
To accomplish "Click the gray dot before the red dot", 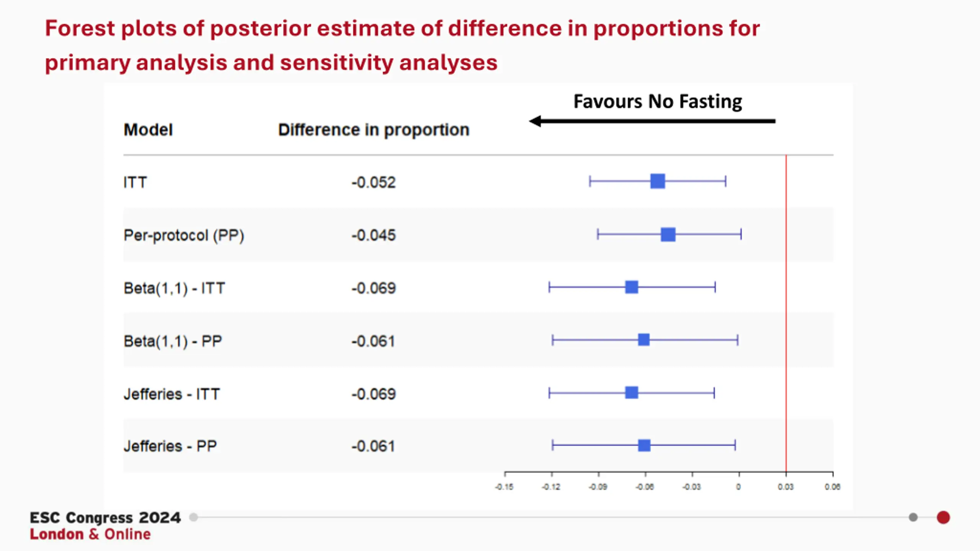I will pyautogui.click(x=913, y=517).
